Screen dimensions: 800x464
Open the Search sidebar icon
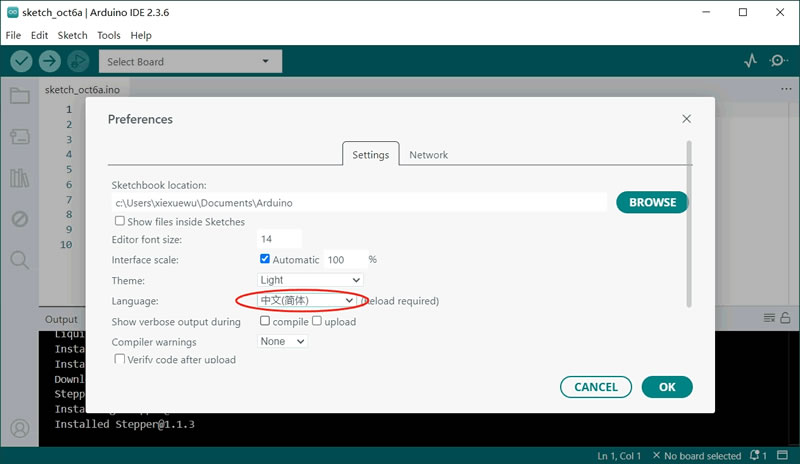pos(19,260)
